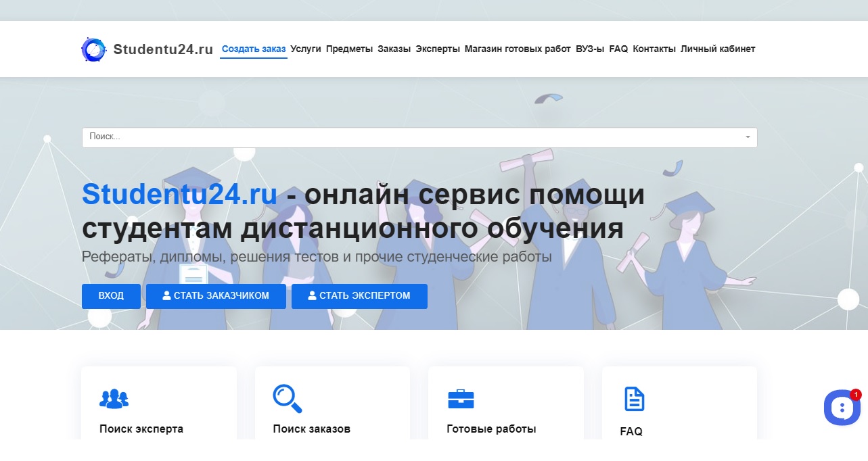
Task: Click the FAQ document icon
Action: [x=634, y=399]
